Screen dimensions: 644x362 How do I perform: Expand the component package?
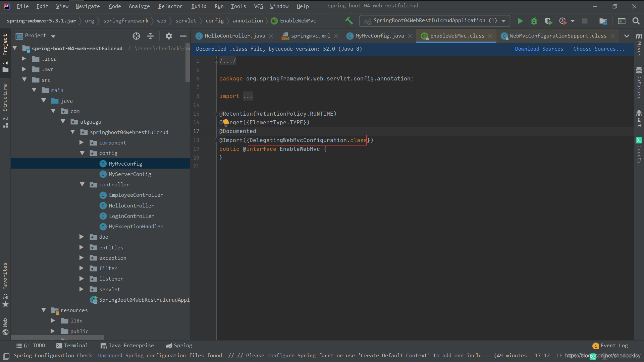(82, 142)
